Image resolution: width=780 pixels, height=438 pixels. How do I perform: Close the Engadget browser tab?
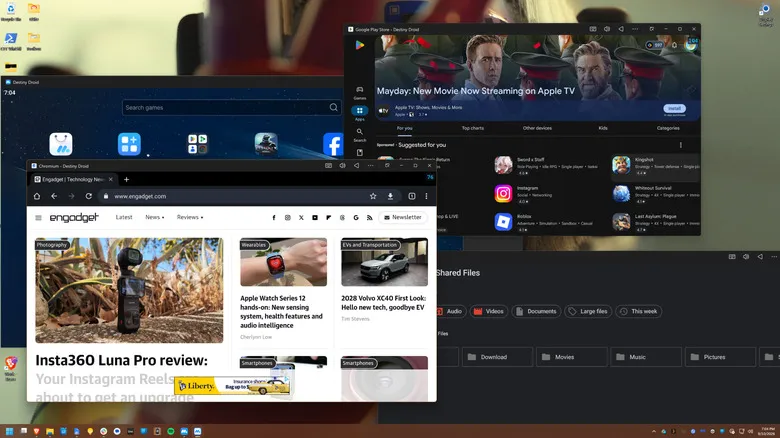[110, 179]
